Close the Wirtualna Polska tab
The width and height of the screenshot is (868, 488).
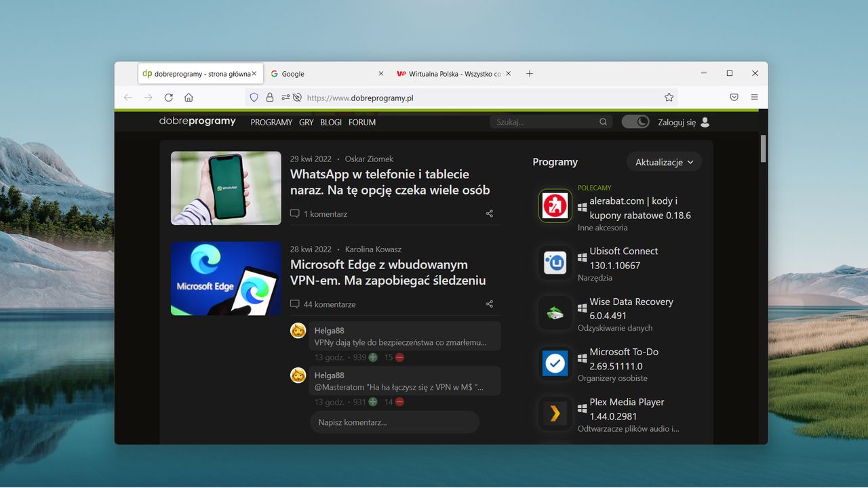click(508, 74)
